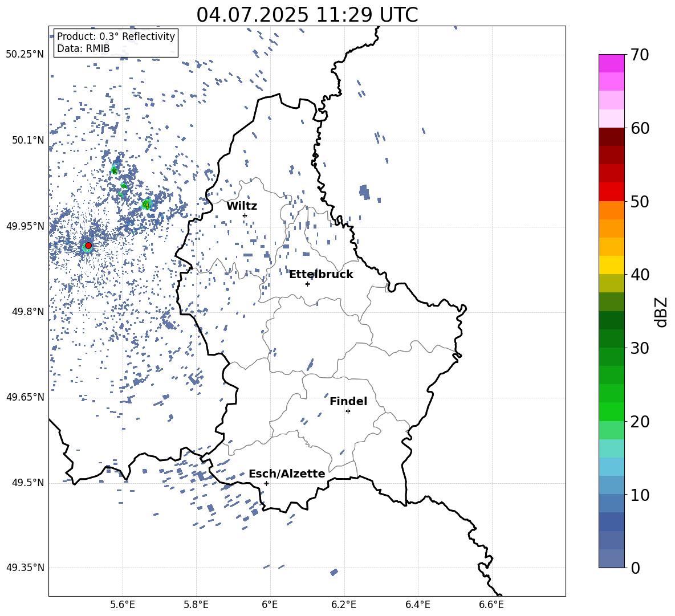Image resolution: width=675 pixels, height=616 pixels.
Task: Click the Wiltz city label
Action: pos(242,206)
